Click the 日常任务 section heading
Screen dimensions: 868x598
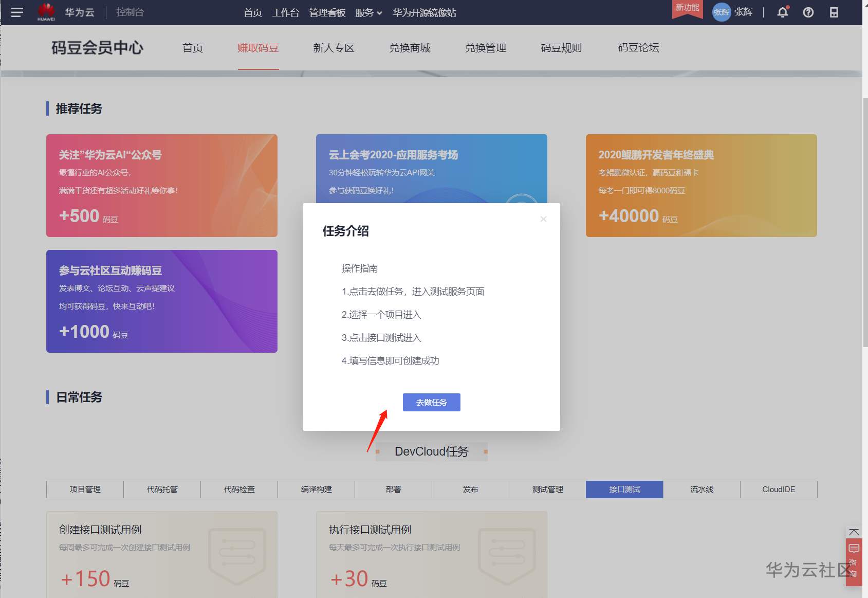(79, 397)
